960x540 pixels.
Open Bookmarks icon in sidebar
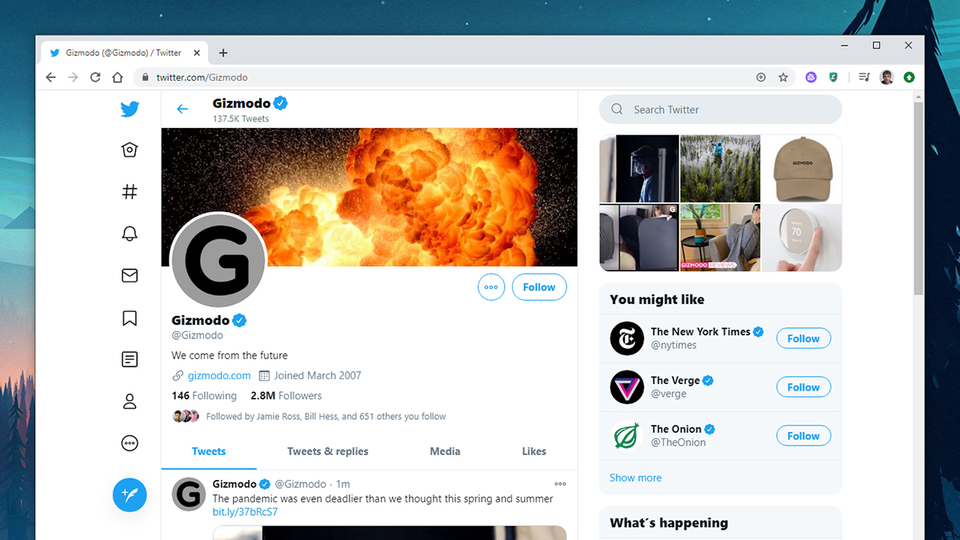tap(129, 318)
